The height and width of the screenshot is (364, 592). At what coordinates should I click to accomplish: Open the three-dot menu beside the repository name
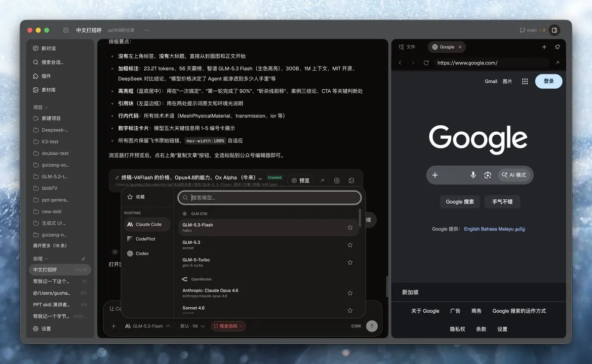(x=147, y=30)
